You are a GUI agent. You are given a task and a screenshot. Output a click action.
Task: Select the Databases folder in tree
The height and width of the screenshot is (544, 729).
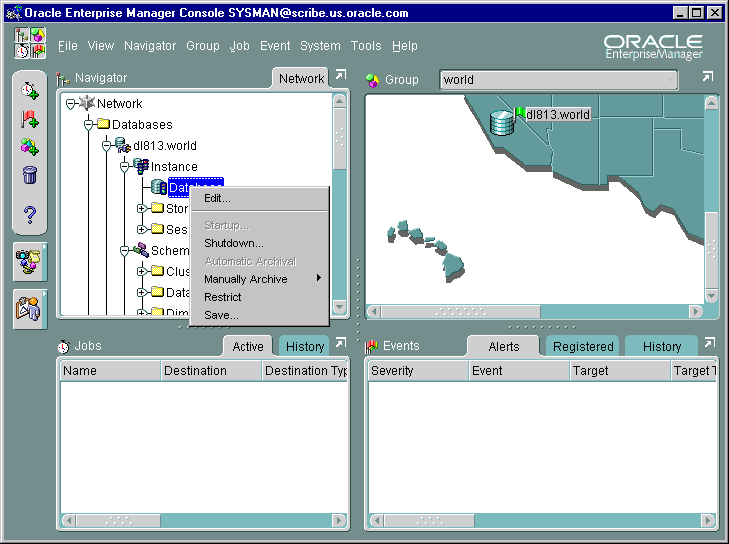pos(142,125)
